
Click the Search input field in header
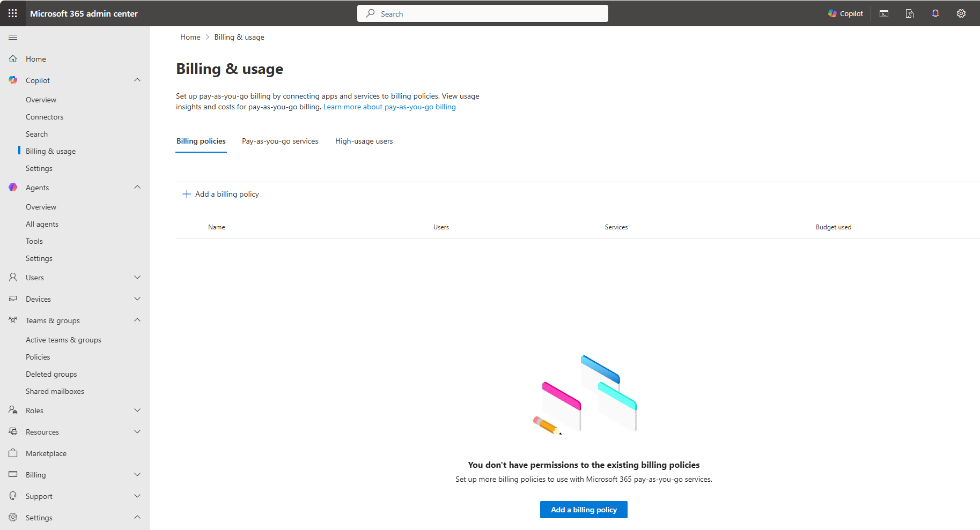483,14
